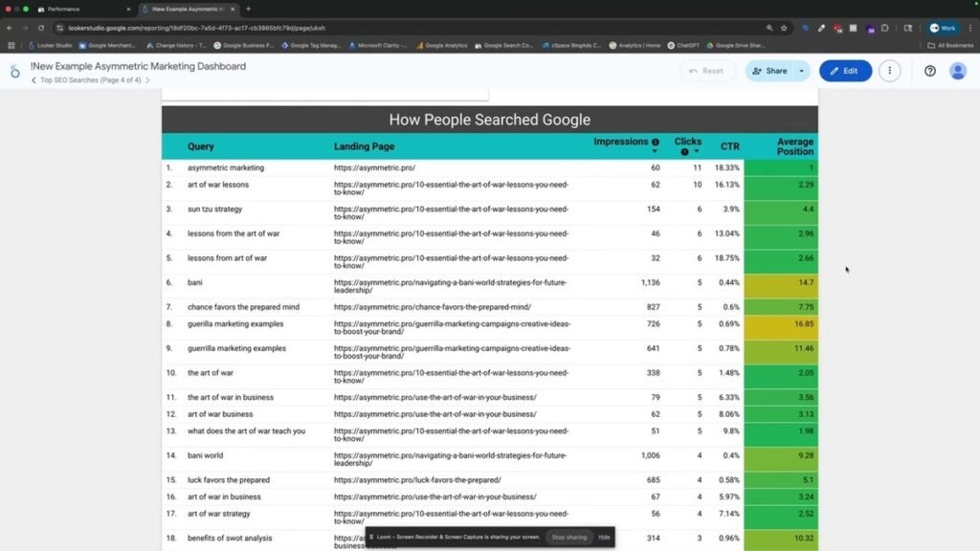Screen dimensions: 980x551
Task: Click the eyedropper extension icon
Action: 821,28
